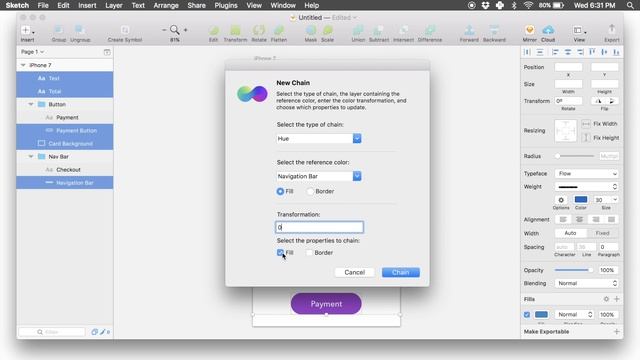Image resolution: width=640 pixels, height=360 pixels.
Task: Toggle Fix Width resizing option
Action: [586, 124]
